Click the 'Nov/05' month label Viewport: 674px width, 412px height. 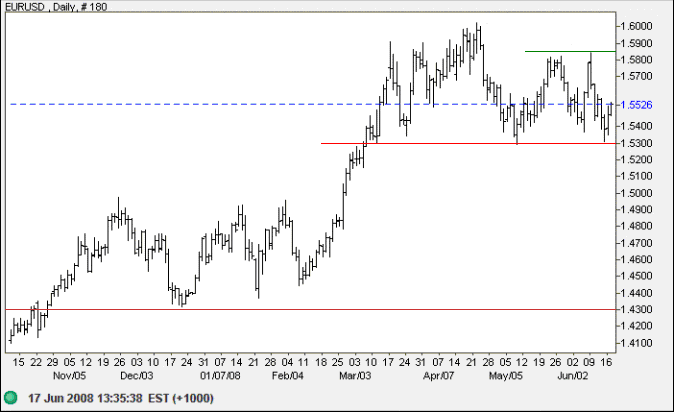coord(69,376)
